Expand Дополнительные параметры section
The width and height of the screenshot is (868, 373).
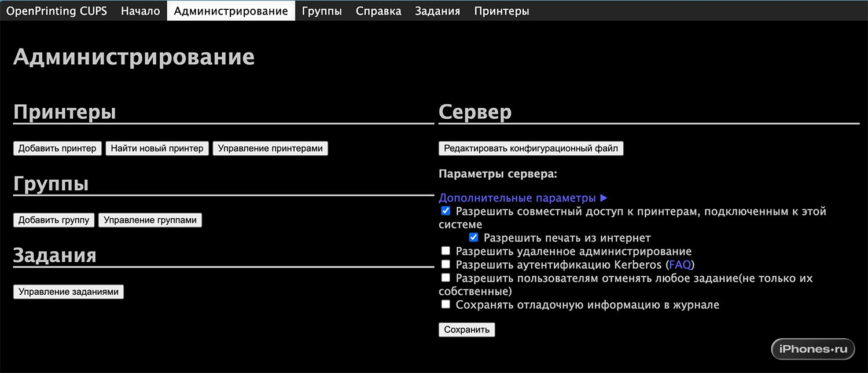point(523,198)
